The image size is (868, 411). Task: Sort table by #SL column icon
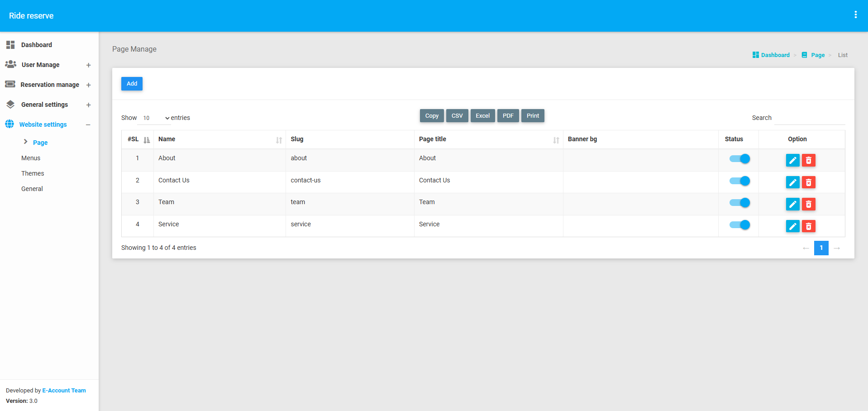tap(147, 140)
